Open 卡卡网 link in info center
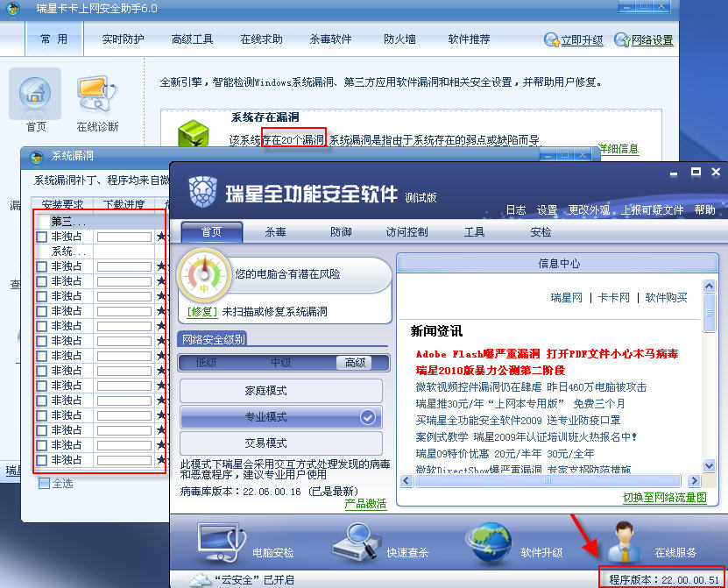728x588 pixels. pos(614,298)
